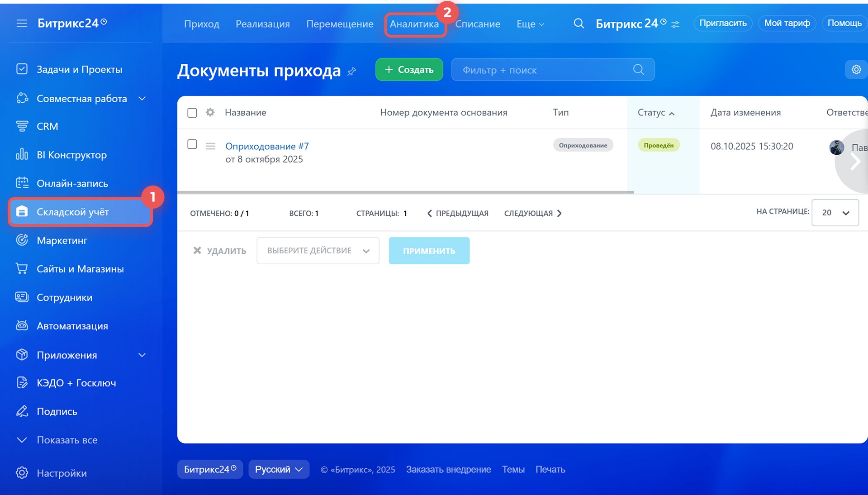Open the Еще menu
The image size is (868, 495).
(530, 24)
